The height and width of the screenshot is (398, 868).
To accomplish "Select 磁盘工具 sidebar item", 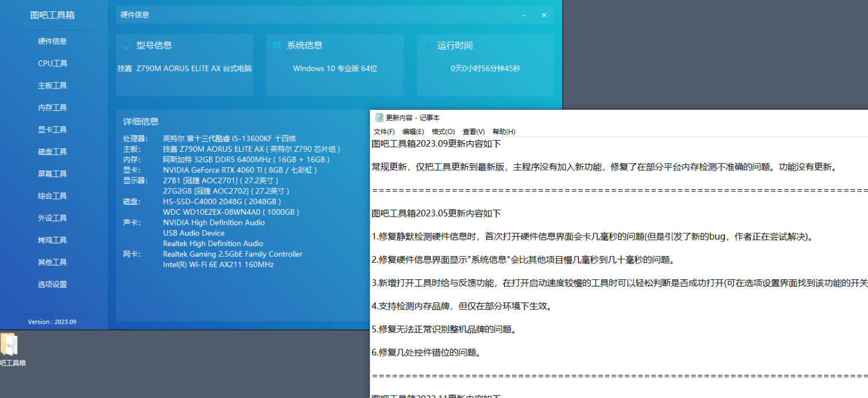I will click(52, 151).
